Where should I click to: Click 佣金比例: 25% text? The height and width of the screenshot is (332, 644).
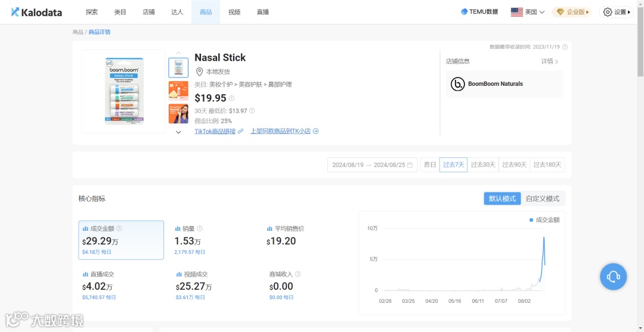pos(213,121)
